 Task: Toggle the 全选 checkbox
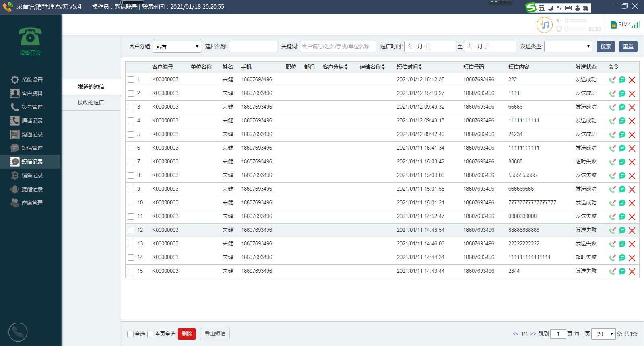130,334
